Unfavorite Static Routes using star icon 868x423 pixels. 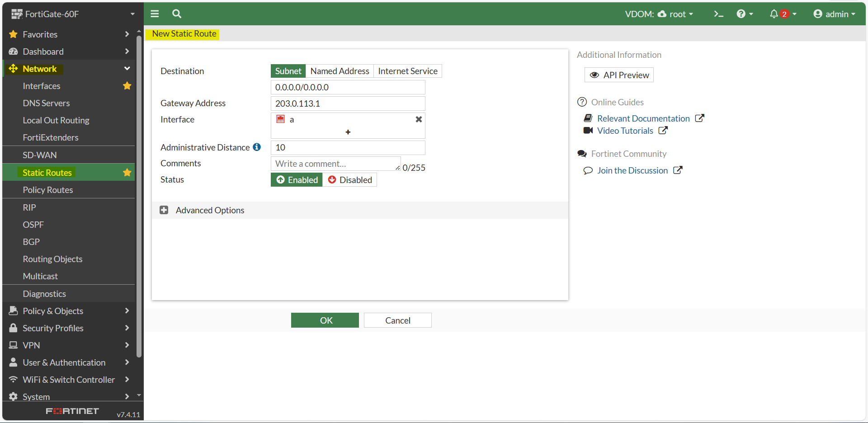127,172
